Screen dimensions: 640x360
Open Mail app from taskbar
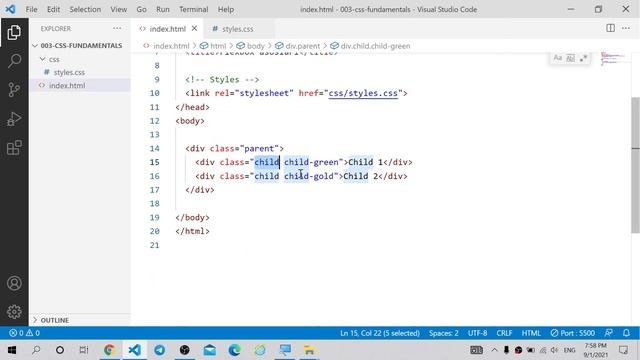click(210, 350)
